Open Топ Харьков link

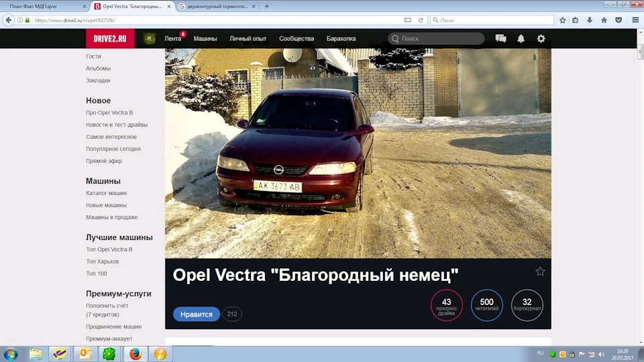point(102,261)
